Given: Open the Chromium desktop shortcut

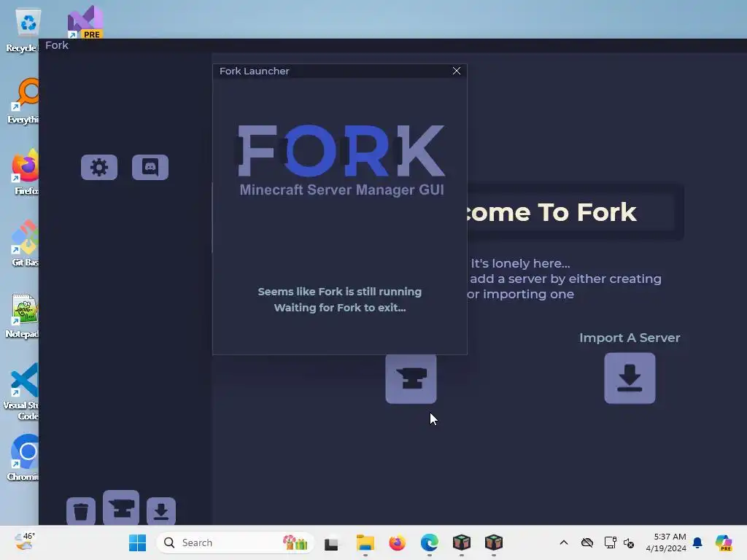Looking at the screenshot, I should 24,458.
